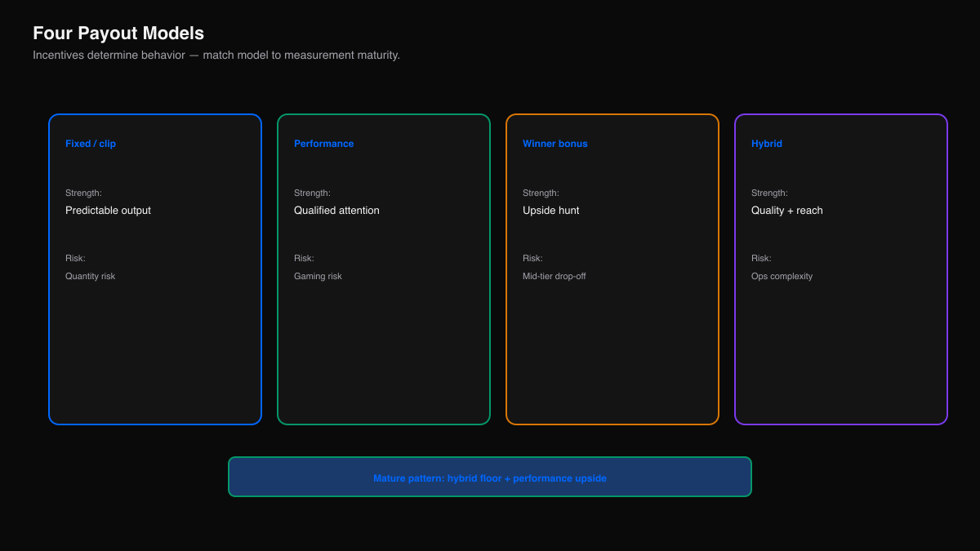Click the Upside hunt text
980x551 pixels.
point(551,211)
